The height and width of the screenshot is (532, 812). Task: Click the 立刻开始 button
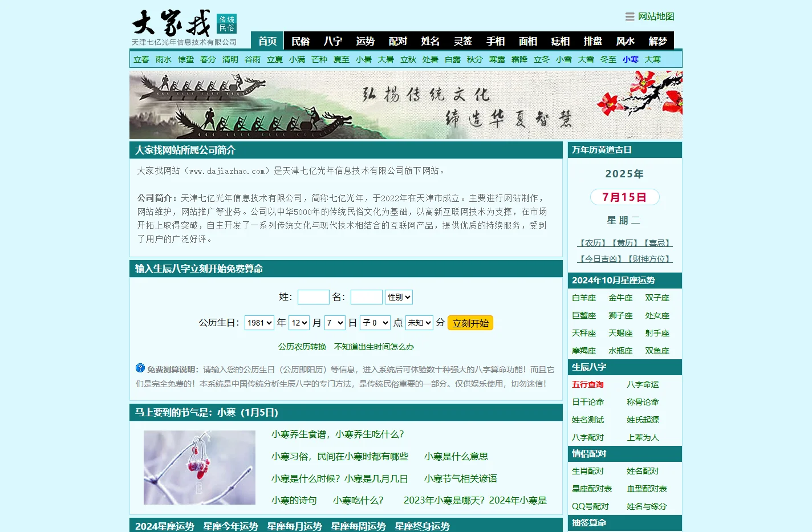tap(470, 323)
